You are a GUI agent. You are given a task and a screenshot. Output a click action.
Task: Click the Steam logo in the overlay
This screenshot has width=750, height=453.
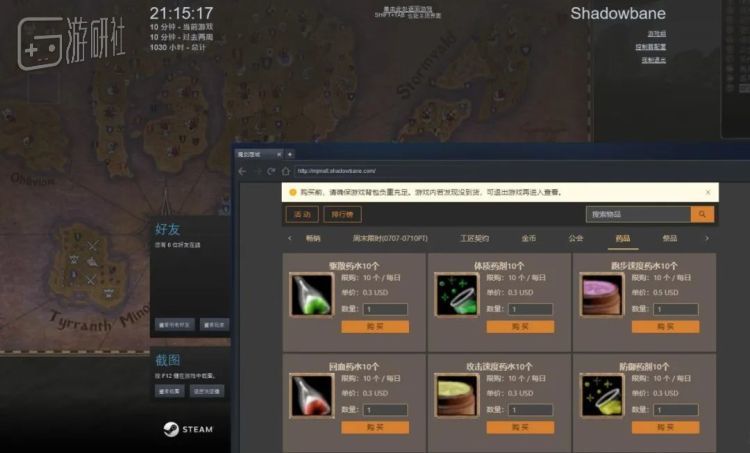click(188, 429)
